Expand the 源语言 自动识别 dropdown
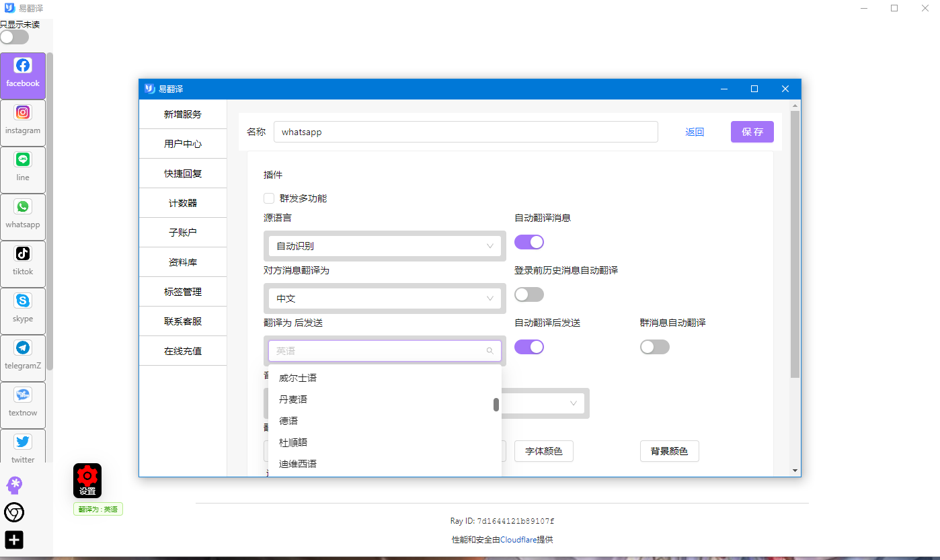 pos(384,245)
